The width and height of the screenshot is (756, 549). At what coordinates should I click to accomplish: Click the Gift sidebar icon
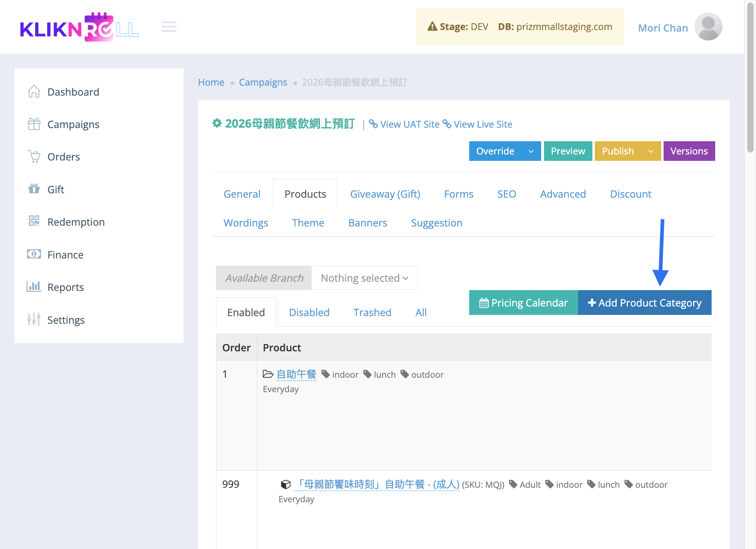pyautogui.click(x=34, y=189)
